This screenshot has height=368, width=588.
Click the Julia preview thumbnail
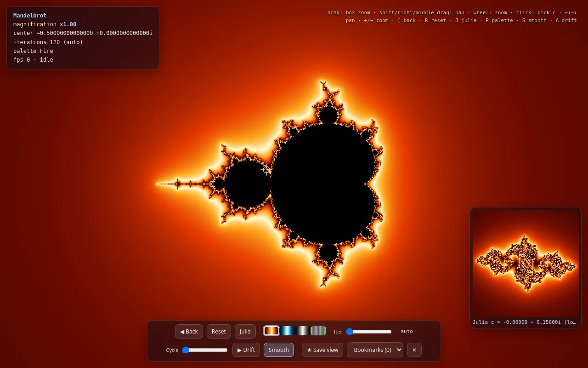(x=526, y=263)
